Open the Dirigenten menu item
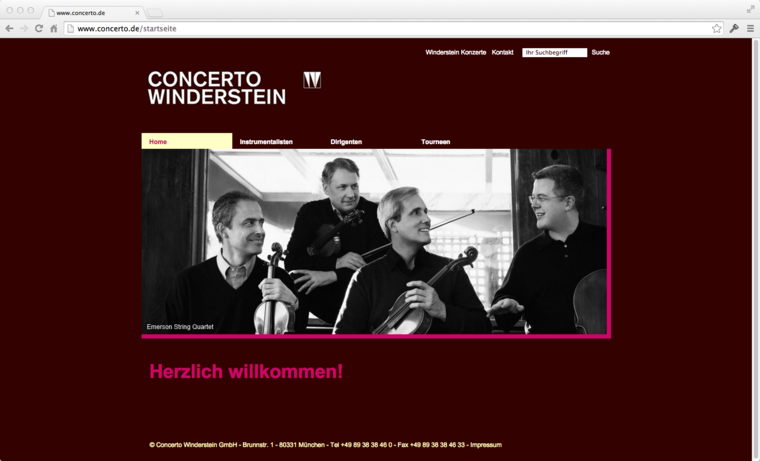This screenshot has height=461, width=760. [346, 142]
